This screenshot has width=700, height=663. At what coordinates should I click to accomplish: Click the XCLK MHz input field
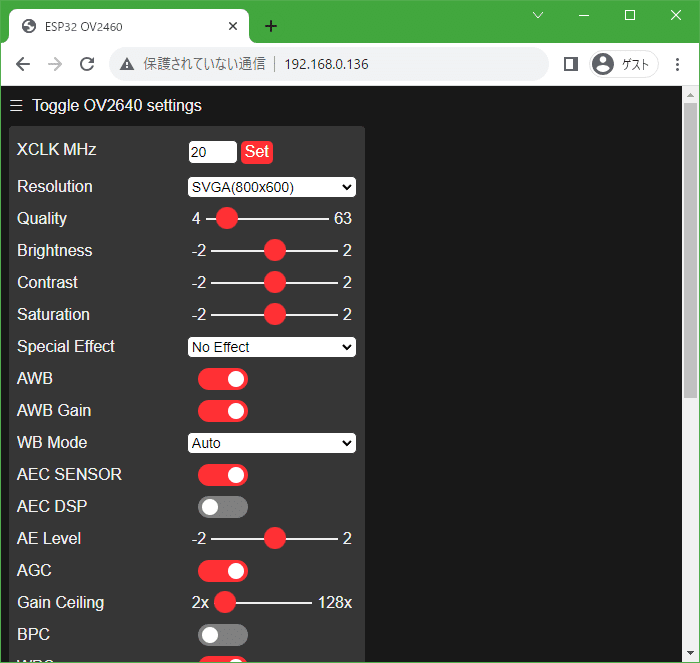click(212, 152)
